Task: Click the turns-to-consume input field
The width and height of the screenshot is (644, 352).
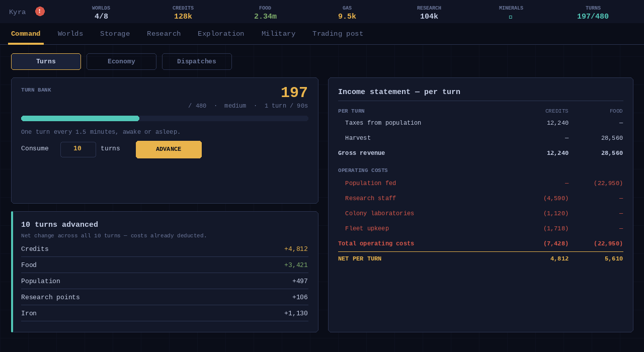Action: click(x=78, y=149)
